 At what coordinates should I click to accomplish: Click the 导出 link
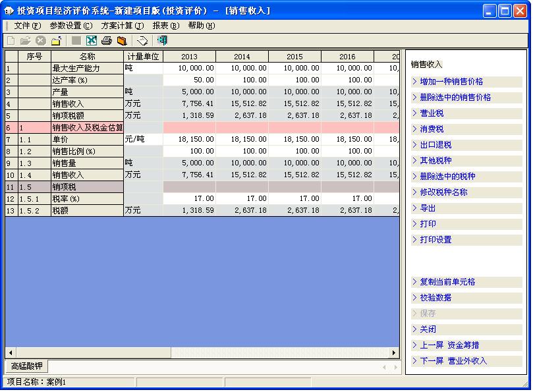pos(428,208)
